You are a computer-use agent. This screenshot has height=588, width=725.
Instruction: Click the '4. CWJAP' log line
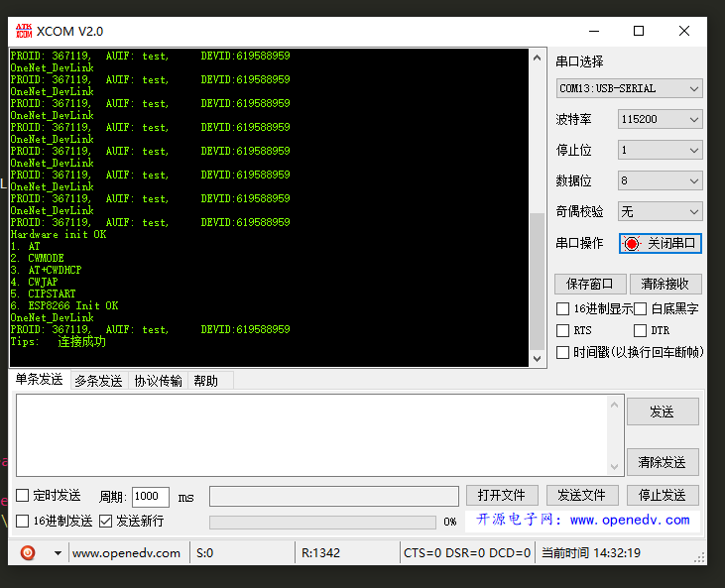34,282
